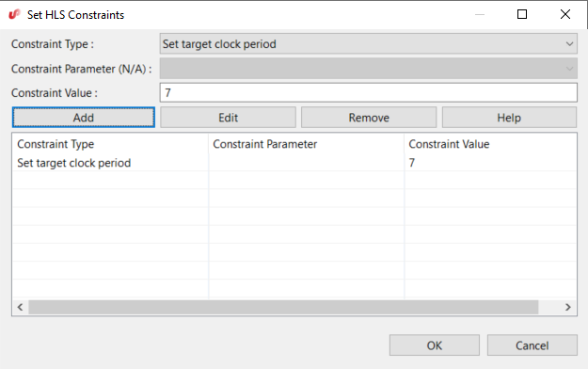588x369 pixels.
Task: Confirm constraints with OK
Action: coord(435,345)
